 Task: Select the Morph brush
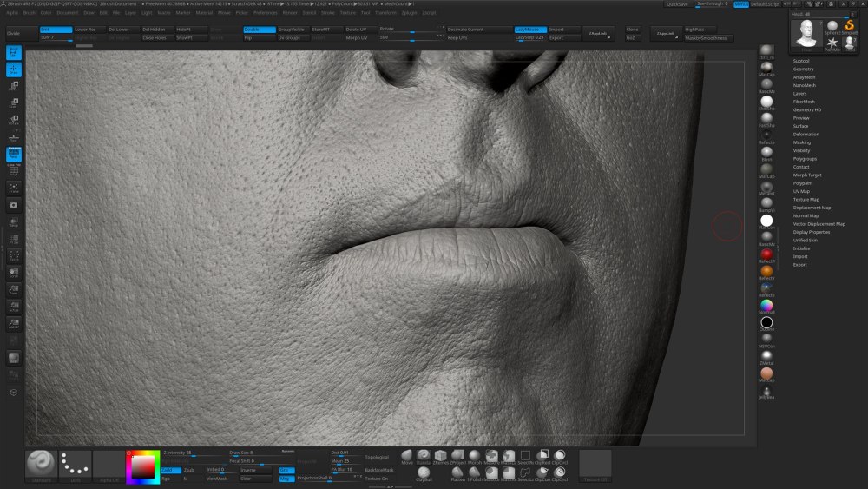tap(475, 457)
